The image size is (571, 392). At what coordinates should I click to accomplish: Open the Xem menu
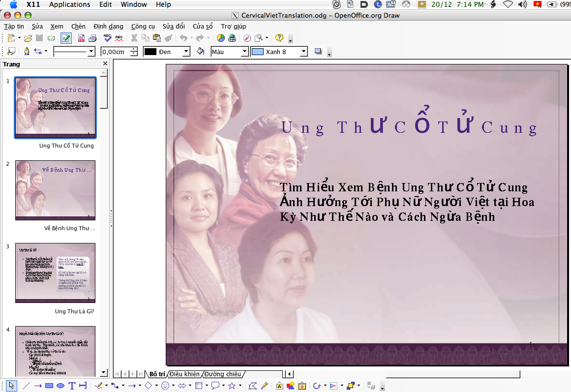57,26
